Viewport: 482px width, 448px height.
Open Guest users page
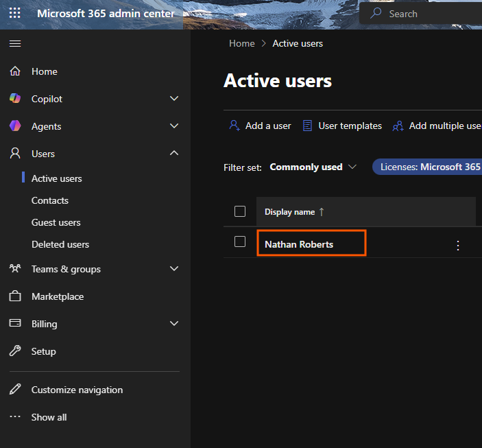tap(56, 222)
